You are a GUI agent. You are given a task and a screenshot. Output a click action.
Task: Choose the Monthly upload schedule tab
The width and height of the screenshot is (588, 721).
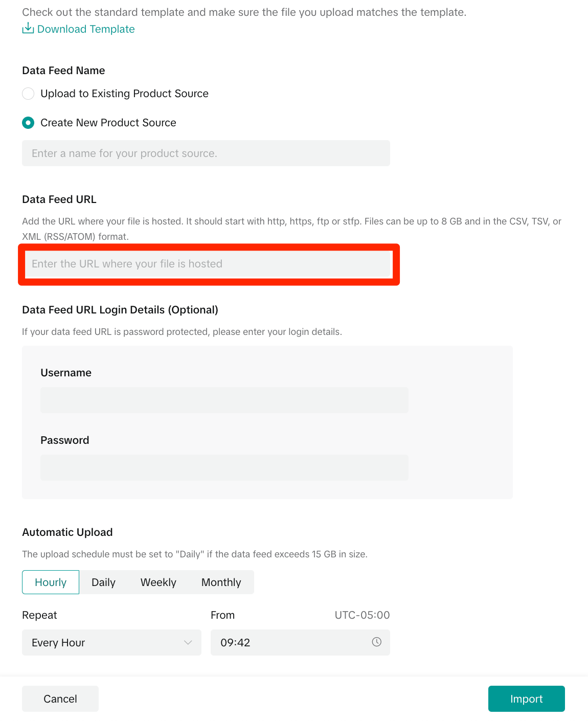coord(221,582)
